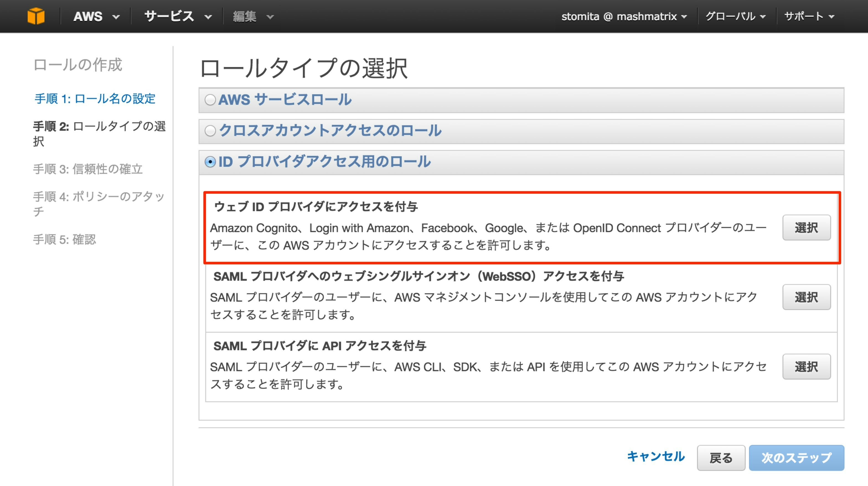Open the サービス dropdown menu
The width and height of the screenshot is (868, 486).
[178, 16]
